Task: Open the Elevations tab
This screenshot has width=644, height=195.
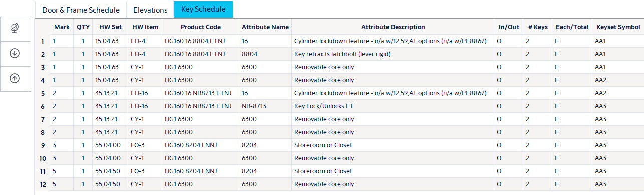Action: click(150, 10)
